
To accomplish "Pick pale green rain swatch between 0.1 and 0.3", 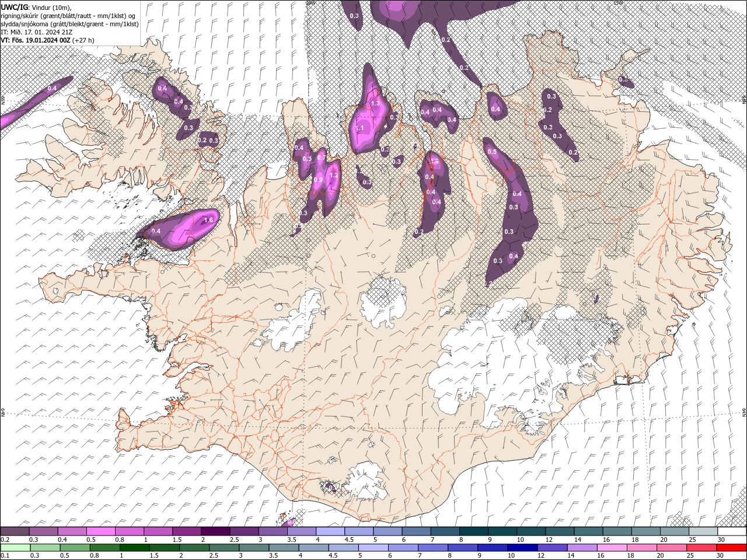I will pos(15,548).
